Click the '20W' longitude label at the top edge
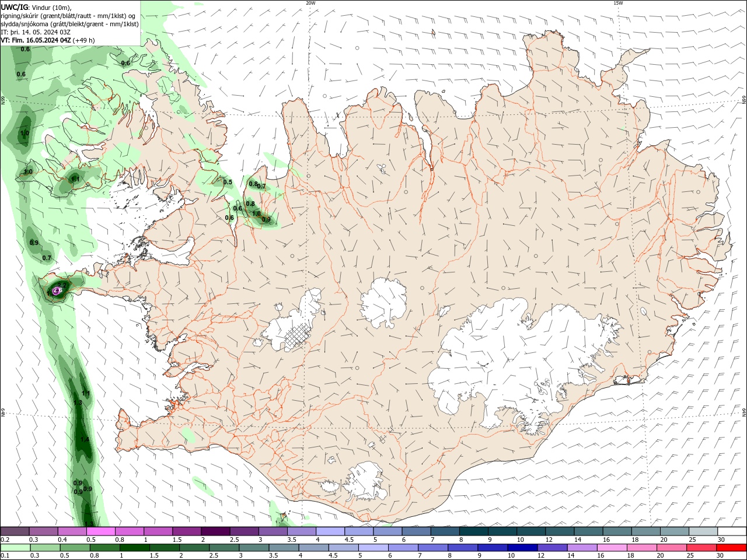The image size is (747, 560). 310,3
